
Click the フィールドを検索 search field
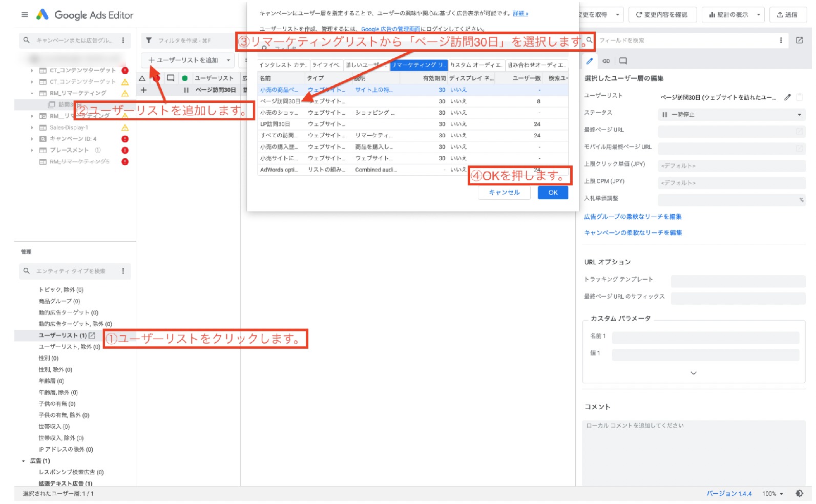(686, 40)
